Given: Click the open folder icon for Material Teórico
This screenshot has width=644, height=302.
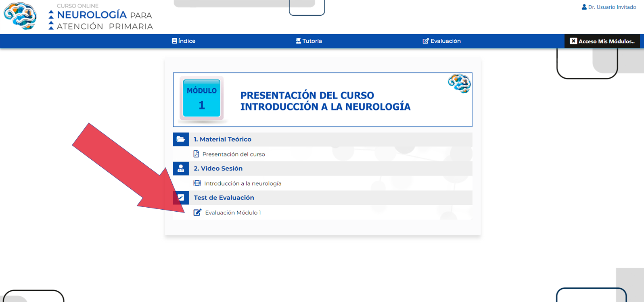Looking at the screenshot, I should pyautogui.click(x=181, y=140).
